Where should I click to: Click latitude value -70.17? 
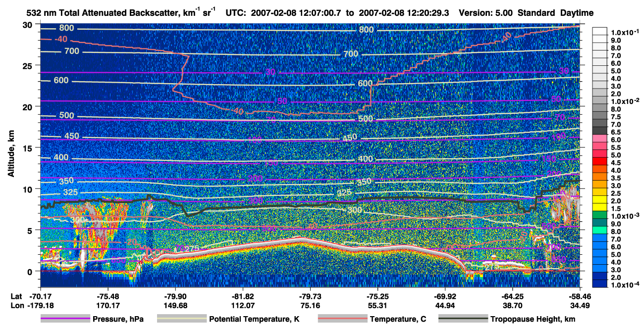tap(40, 296)
